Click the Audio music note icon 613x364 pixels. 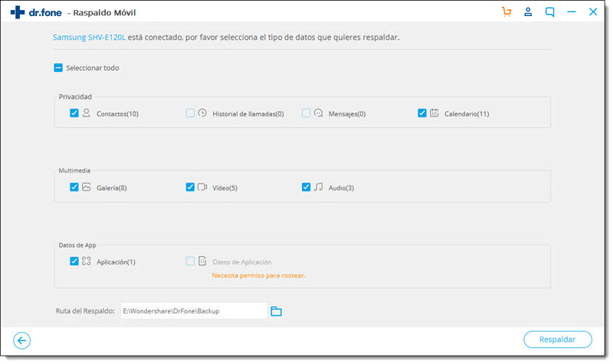[x=318, y=187]
